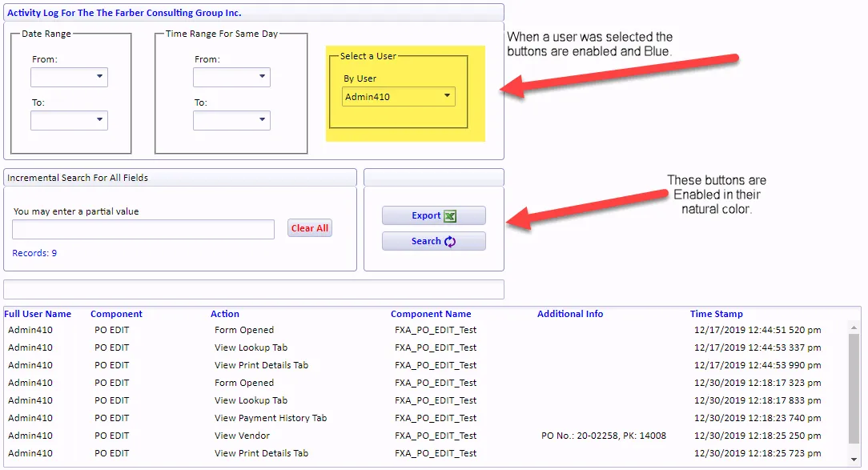Screen dimensions: 868x470
Task: Click the Records: 9 label
Action: tap(34, 252)
